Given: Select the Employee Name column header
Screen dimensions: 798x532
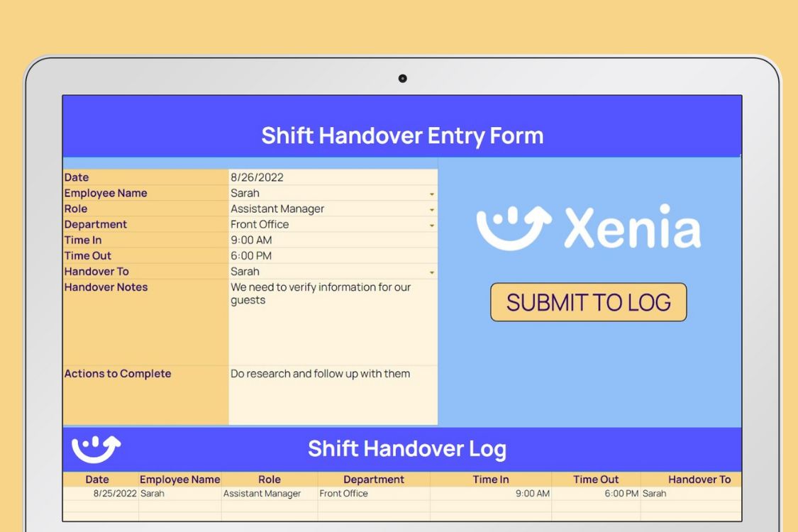Looking at the screenshot, I should tap(179, 479).
